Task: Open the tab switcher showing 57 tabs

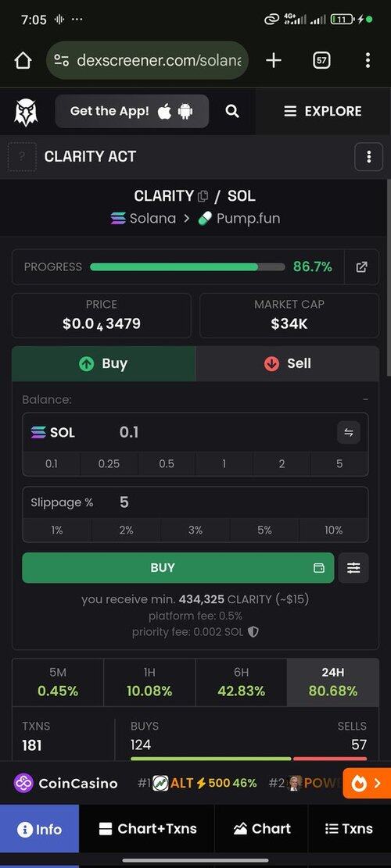Action: pyautogui.click(x=321, y=60)
